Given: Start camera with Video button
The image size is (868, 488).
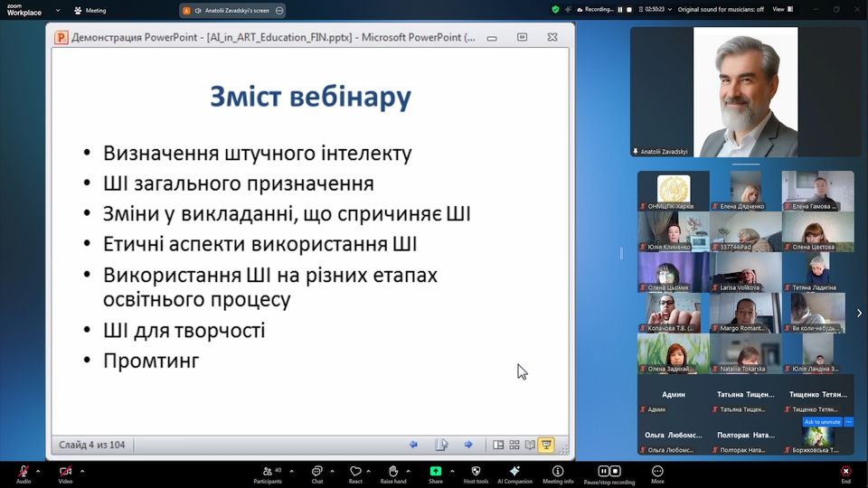Looking at the screenshot, I should pyautogui.click(x=65, y=474).
